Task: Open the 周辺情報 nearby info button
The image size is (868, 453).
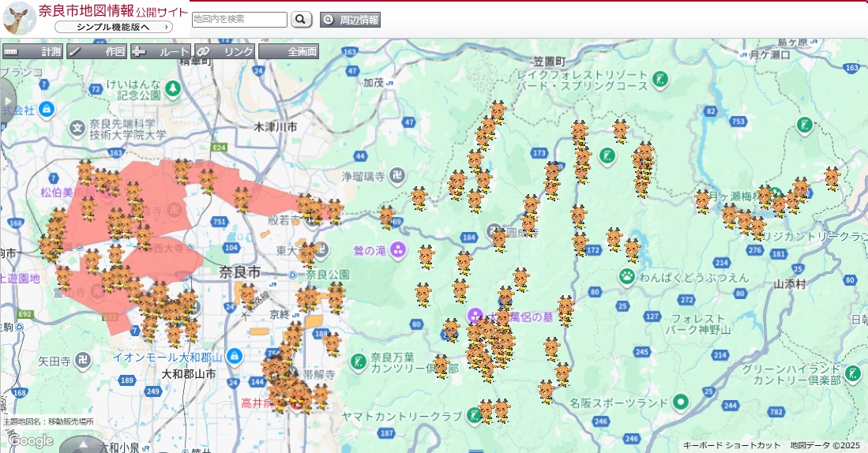Action: point(350,20)
